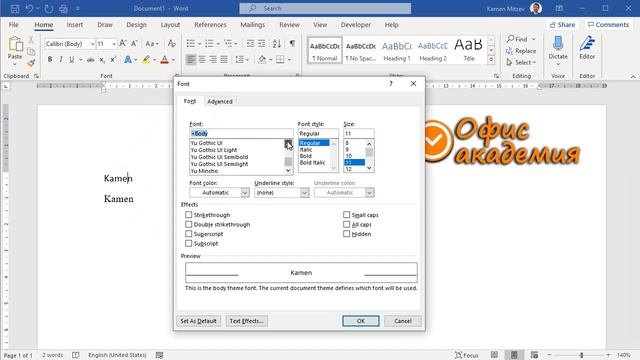Select Yu Gothic UI Light in font list

213,150
